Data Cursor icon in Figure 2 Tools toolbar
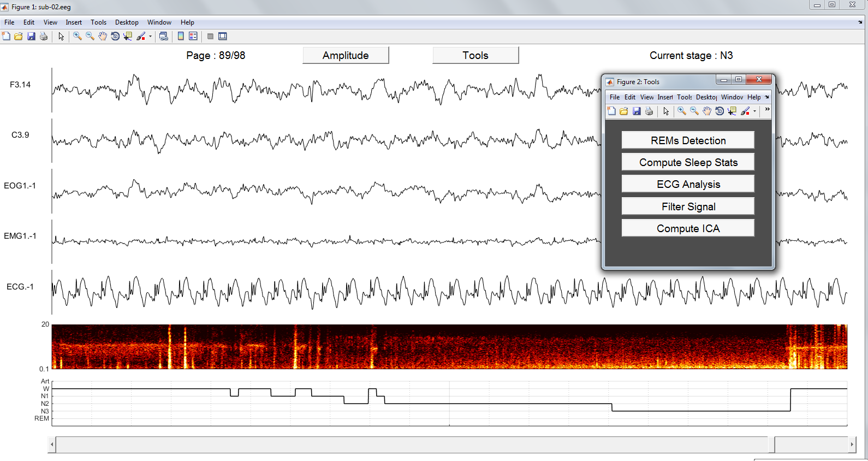 [732, 111]
